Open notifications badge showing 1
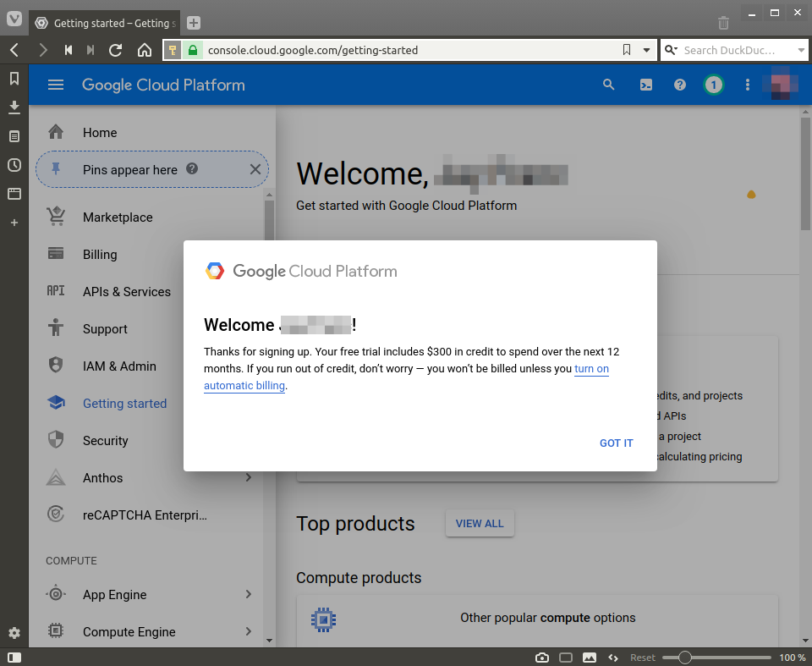This screenshot has width=812, height=666. (713, 85)
